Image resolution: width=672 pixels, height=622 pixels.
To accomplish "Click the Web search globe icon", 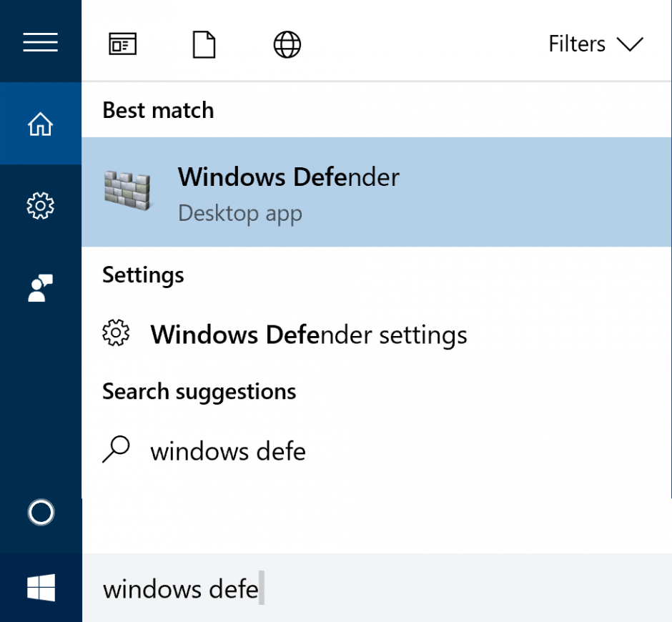I will [x=287, y=44].
